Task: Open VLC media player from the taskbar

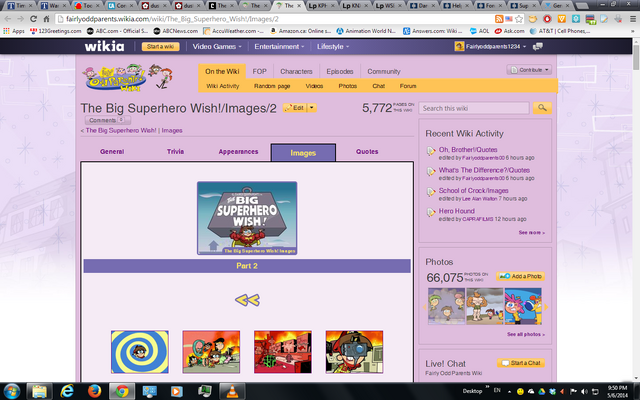Action: (x=232, y=391)
